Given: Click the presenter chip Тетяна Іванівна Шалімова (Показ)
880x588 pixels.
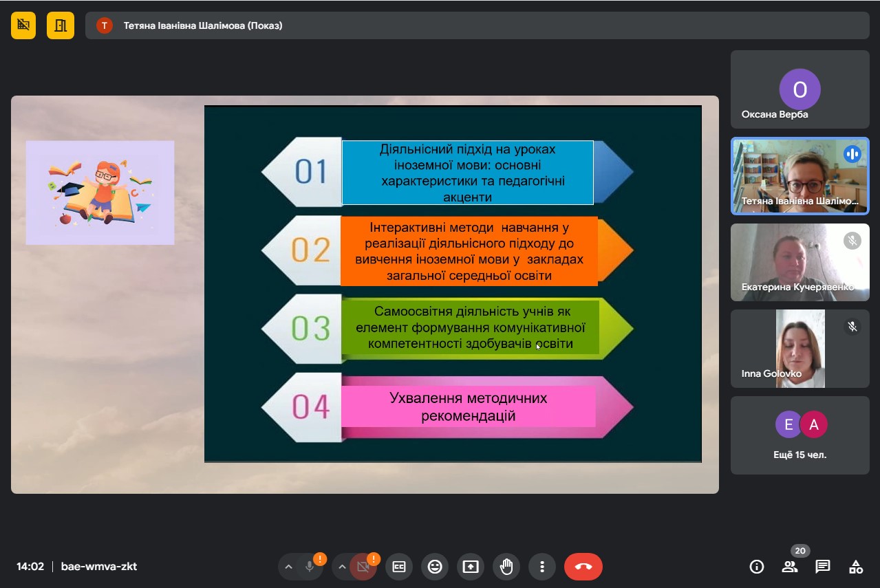Looking at the screenshot, I should point(477,25).
